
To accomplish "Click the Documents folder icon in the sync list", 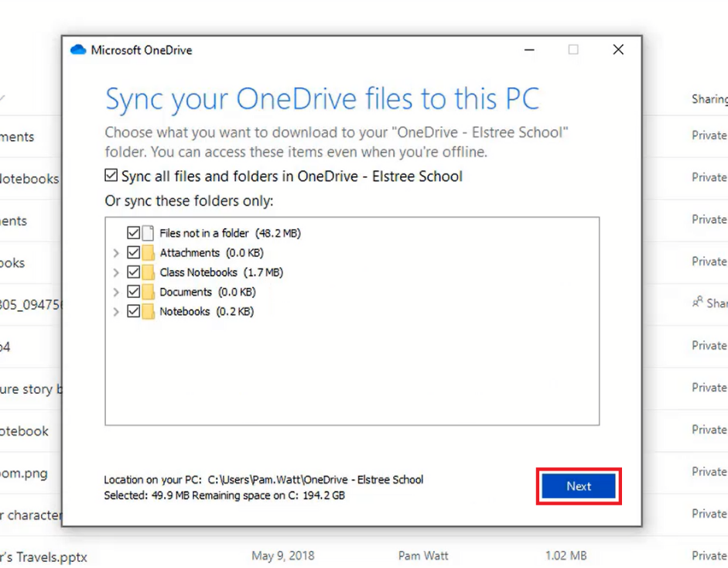I will click(148, 292).
